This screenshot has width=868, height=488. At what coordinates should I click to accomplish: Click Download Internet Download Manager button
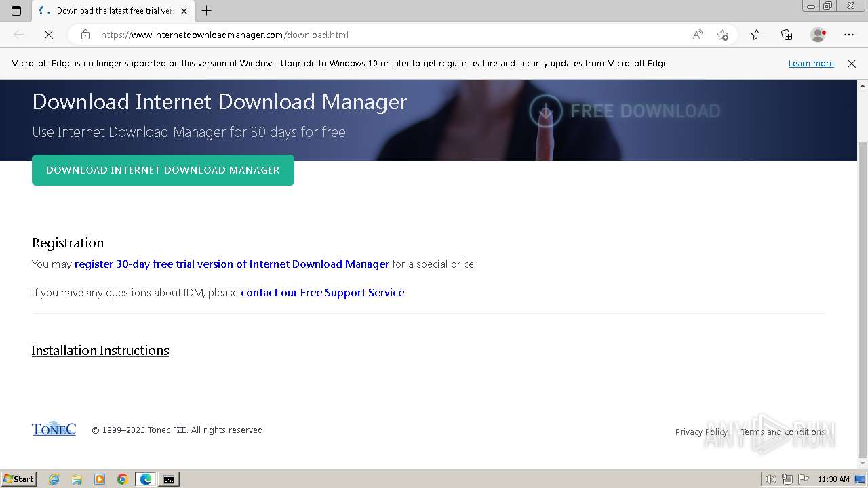click(163, 170)
